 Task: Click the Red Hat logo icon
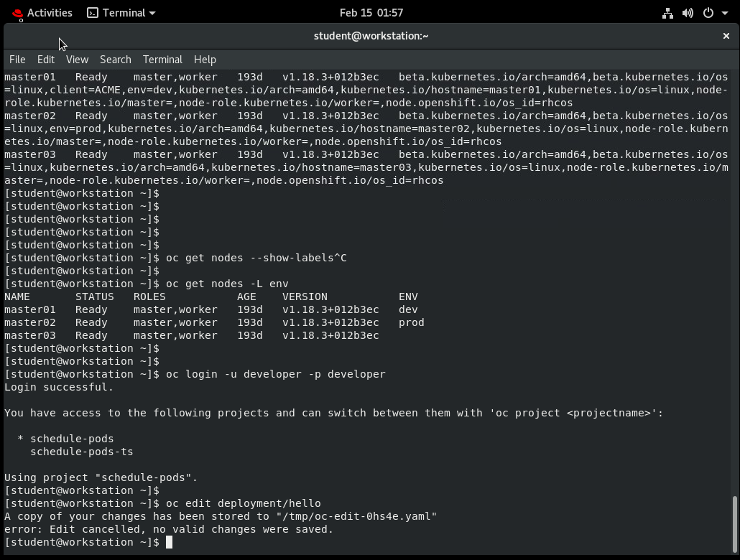15,12
